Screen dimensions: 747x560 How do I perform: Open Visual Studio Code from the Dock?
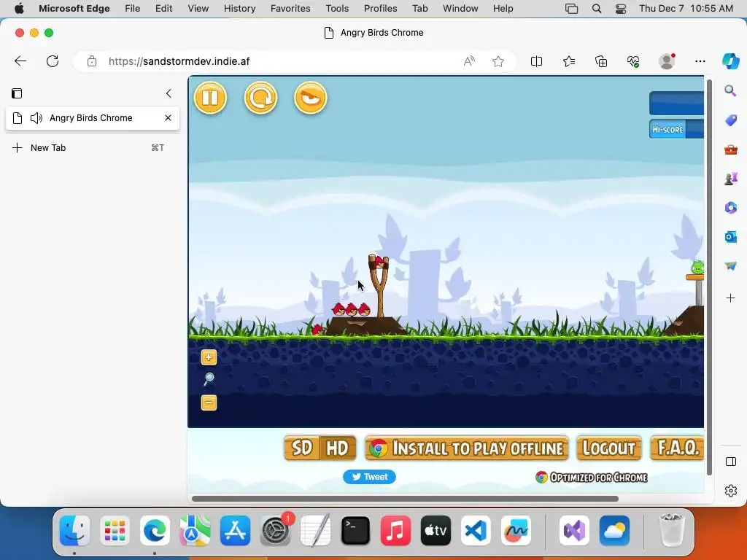[476, 530]
